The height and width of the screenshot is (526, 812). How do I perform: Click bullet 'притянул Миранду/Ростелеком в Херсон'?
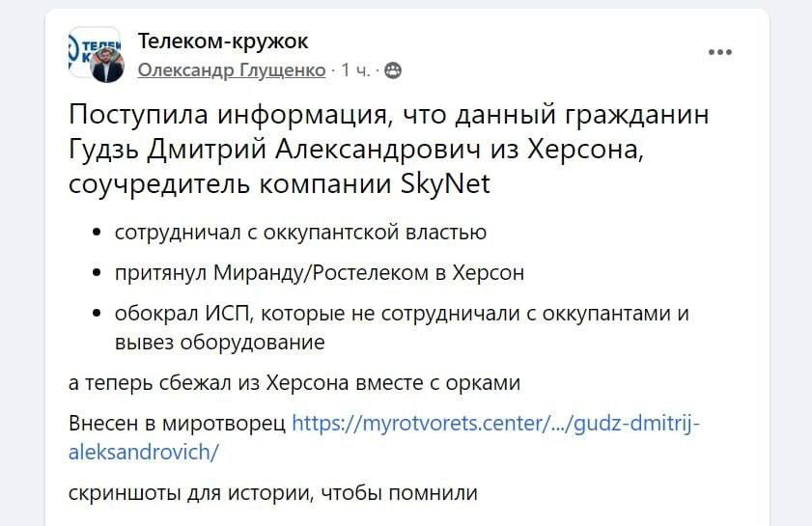pyautogui.click(x=320, y=273)
